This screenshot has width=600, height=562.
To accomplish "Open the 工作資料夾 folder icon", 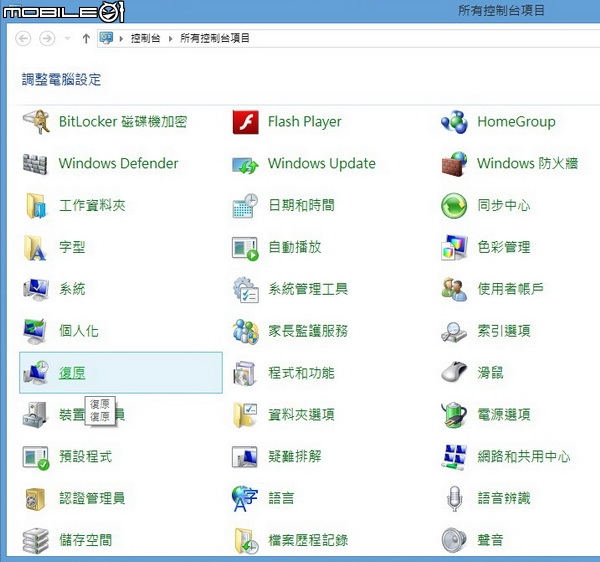I will (x=36, y=205).
